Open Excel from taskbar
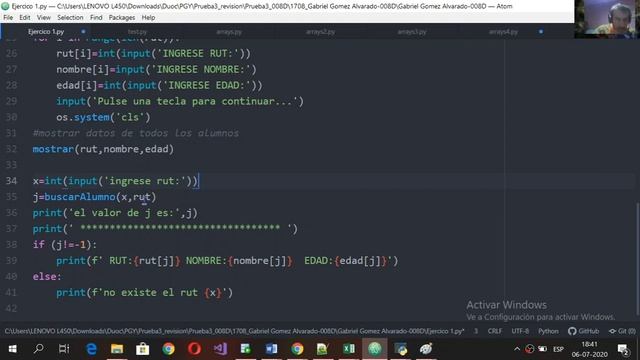Image resolution: width=640 pixels, height=360 pixels. point(349,349)
